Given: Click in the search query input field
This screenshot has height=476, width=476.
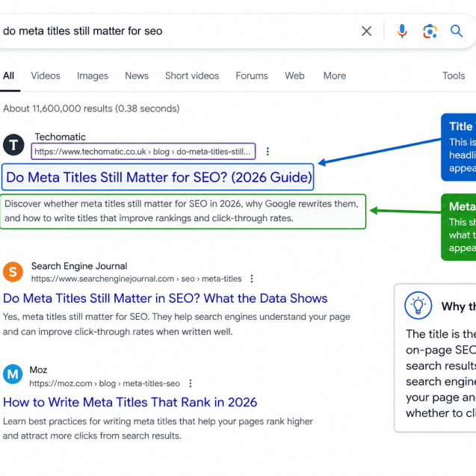Looking at the screenshot, I should point(179,31).
